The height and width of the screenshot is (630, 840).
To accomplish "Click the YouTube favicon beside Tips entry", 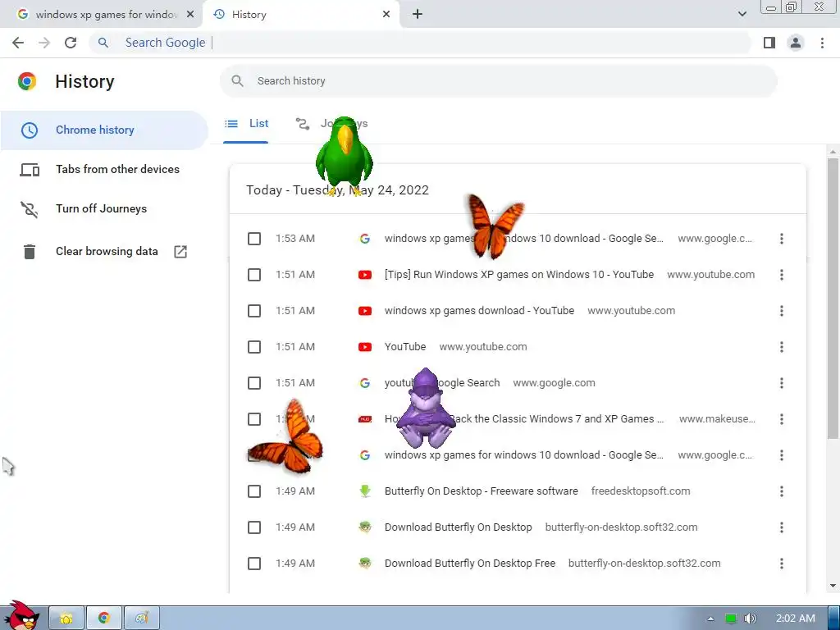I will [365, 275].
